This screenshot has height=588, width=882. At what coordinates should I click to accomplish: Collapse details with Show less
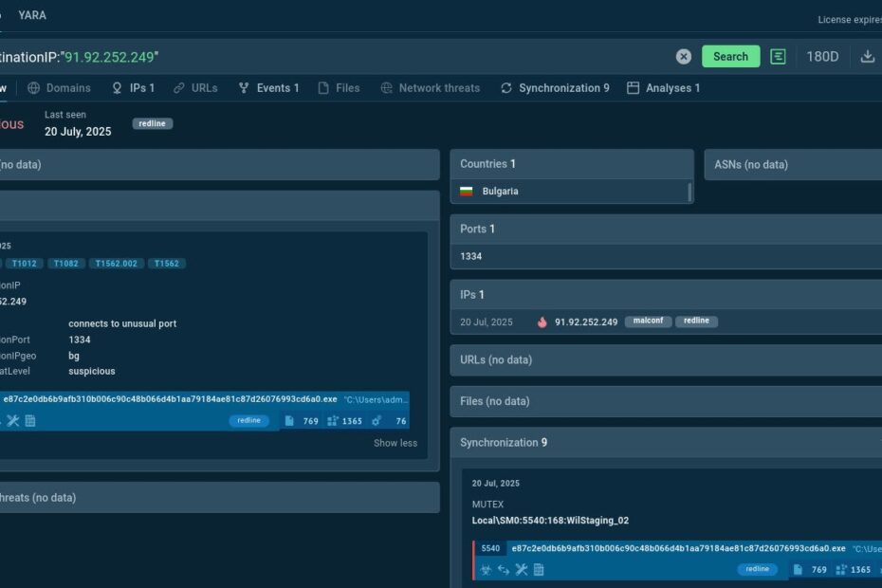point(395,443)
